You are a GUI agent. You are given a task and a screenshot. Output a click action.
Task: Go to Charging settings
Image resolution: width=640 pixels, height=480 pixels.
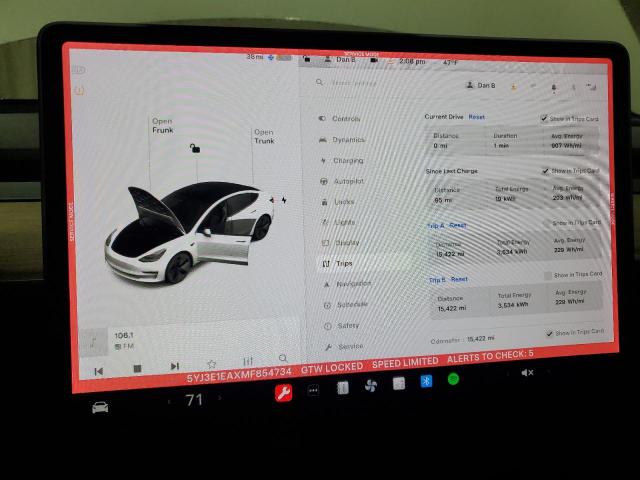coord(342,160)
